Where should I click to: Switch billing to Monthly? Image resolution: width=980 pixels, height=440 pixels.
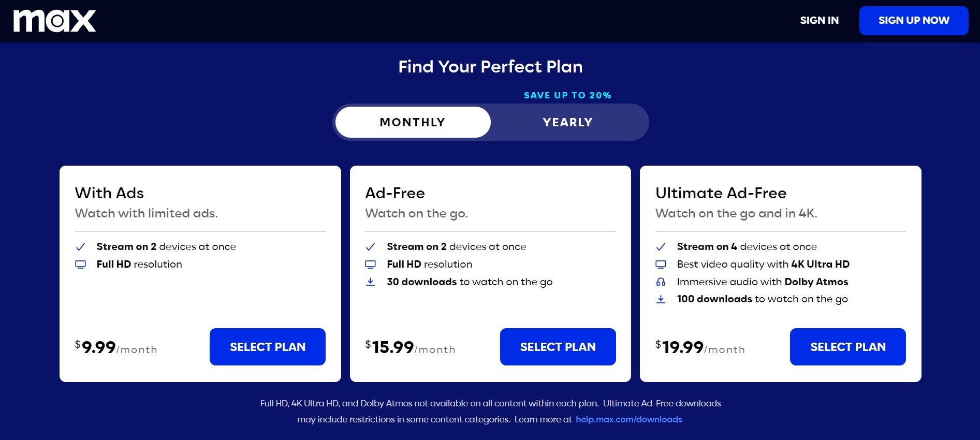(413, 122)
